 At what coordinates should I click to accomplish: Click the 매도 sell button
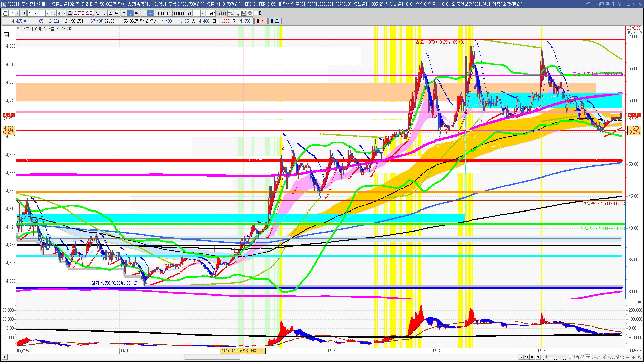click(275, 21)
